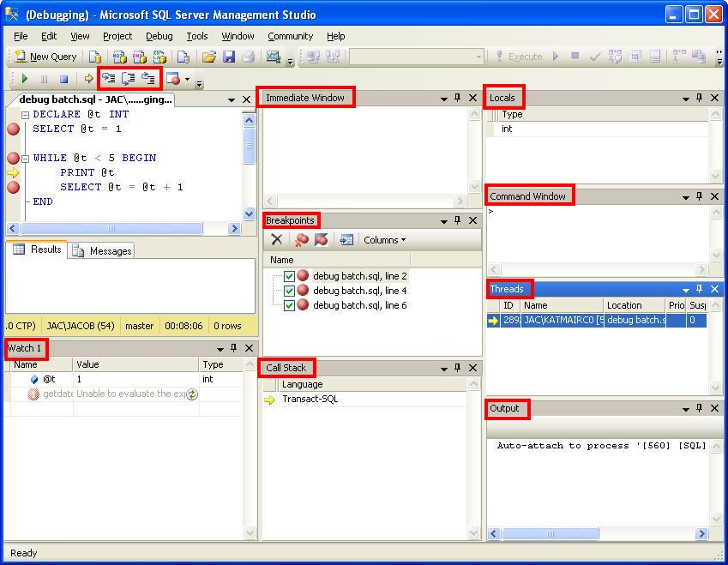Viewport: 728px width, 565px height.
Task: Open the Breakpoints window toolbar icon
Action: 172,79
